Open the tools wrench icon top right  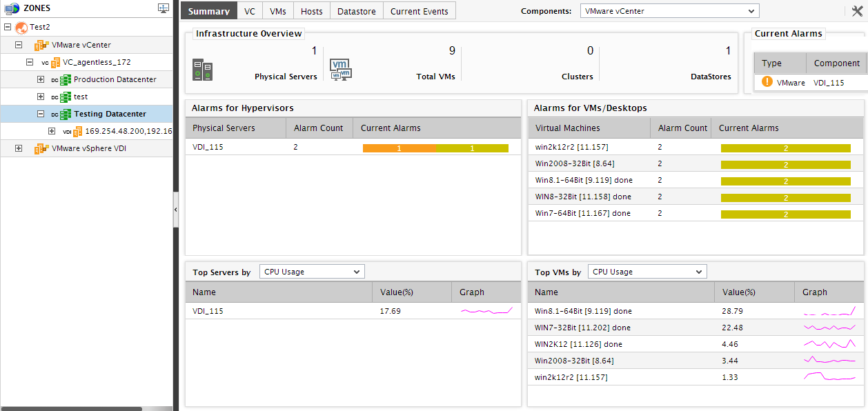click(x=857, y=10)
